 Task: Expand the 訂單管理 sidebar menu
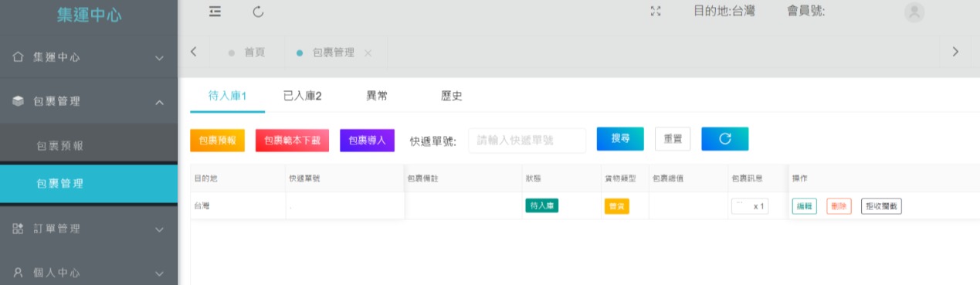point(89,229)
